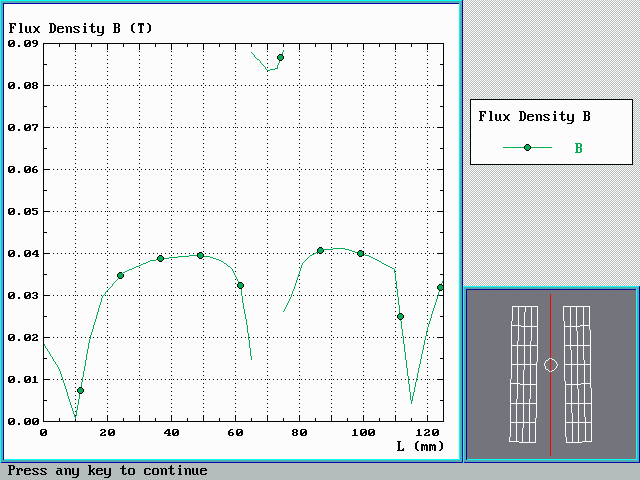Viewport: 640px width, 480px height.
Task: Click the data marker near L=12 mm
Action: tap(80, 391)
